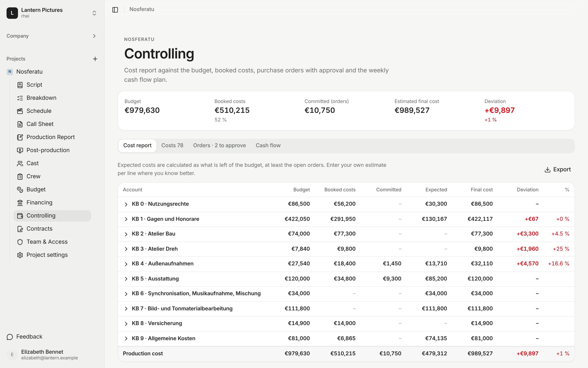The width and height of the screenshot is (588, 368).
Task: Expand KB 7 Bild- und Tonmaterialbearbeitung row
Action: pos(126,309)
